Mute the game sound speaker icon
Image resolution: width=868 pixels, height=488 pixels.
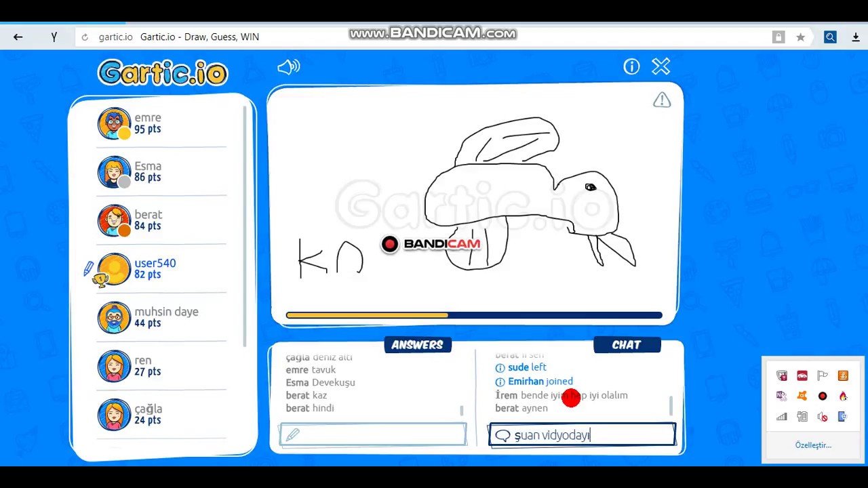coord(288,66)
